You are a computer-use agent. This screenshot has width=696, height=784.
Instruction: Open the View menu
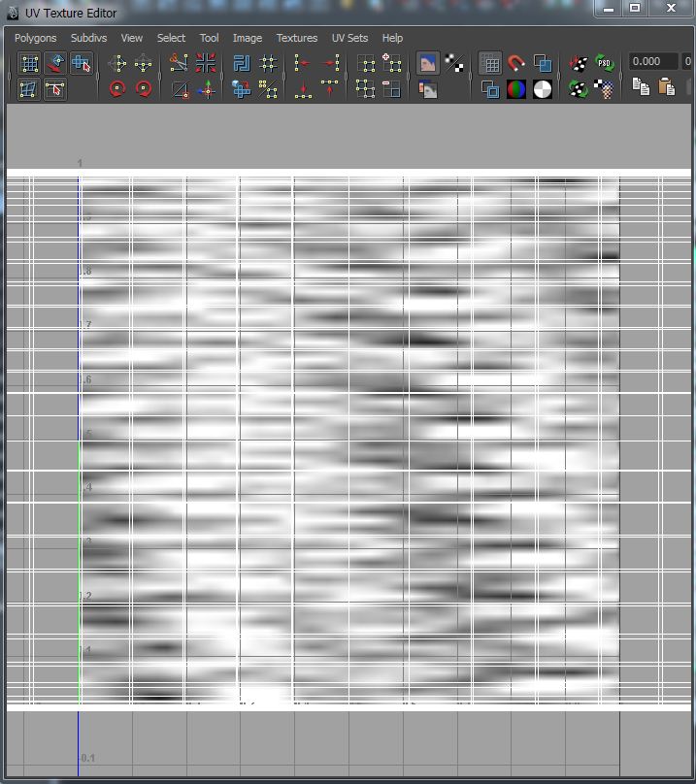(x=132, y=38)
